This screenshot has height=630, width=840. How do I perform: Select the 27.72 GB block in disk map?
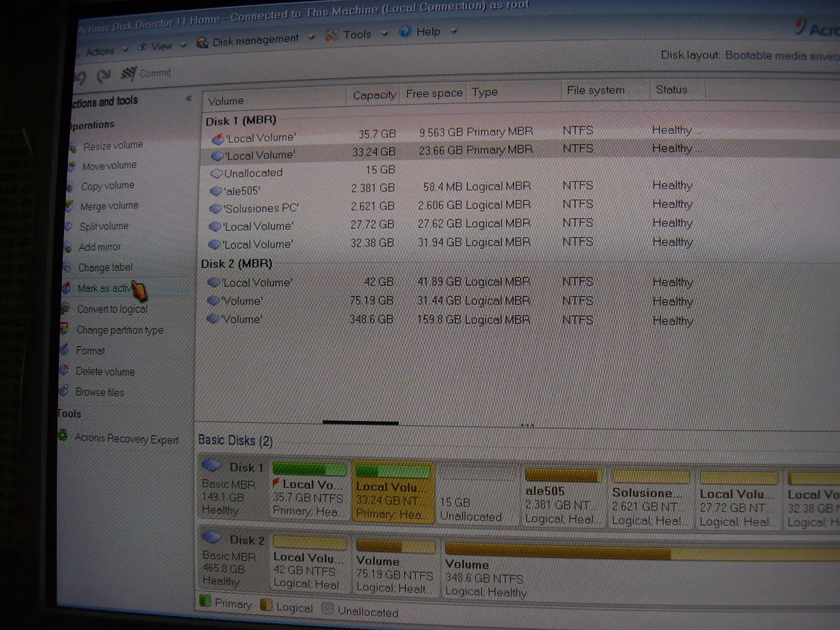click(x=738, y=500)
